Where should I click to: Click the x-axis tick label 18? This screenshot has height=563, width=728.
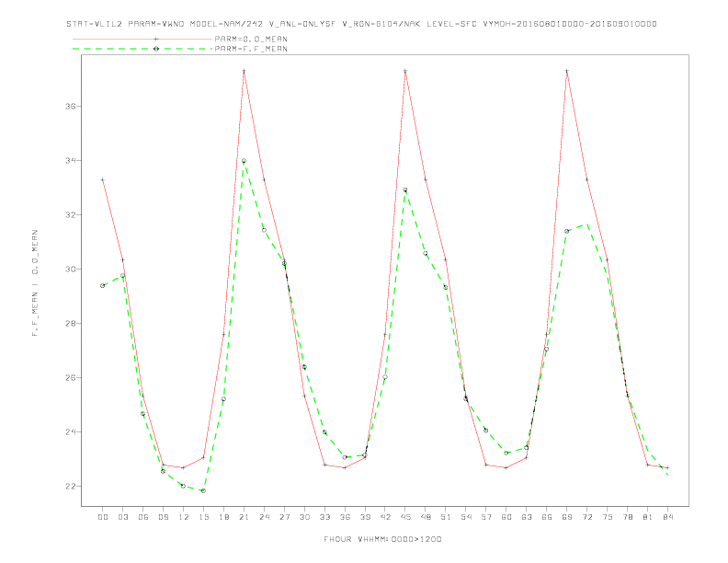223,517
